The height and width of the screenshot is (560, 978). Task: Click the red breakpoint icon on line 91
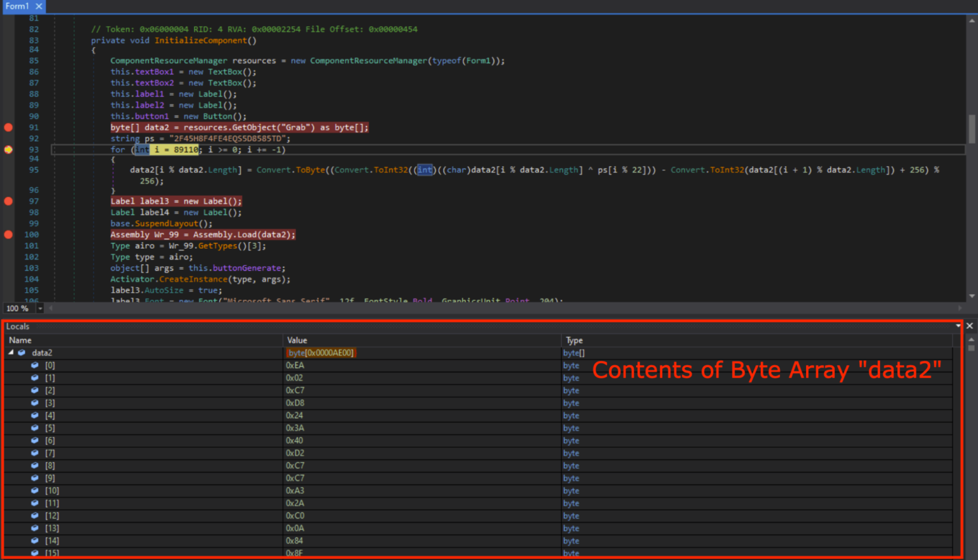(x=8, y=127)
